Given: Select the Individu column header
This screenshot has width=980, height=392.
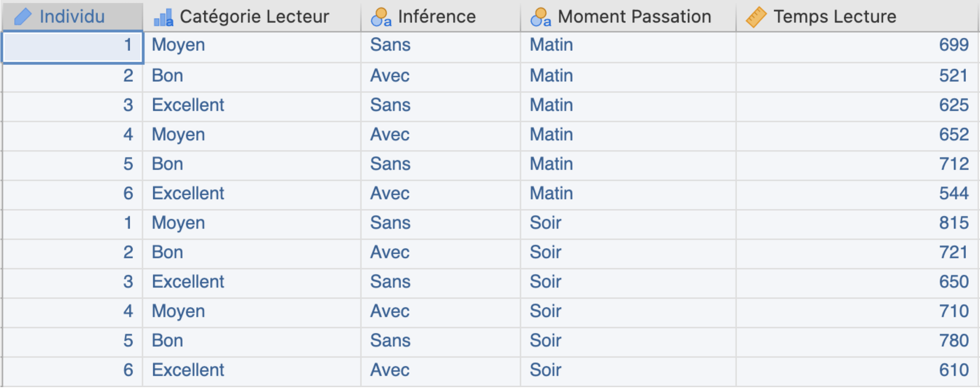Looking at the screenshot, I should 73,17.
